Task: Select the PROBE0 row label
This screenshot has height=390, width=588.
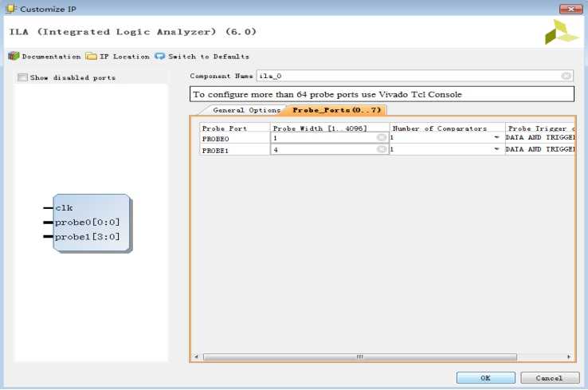Action: pyautogui.click(x=216, y=139)
